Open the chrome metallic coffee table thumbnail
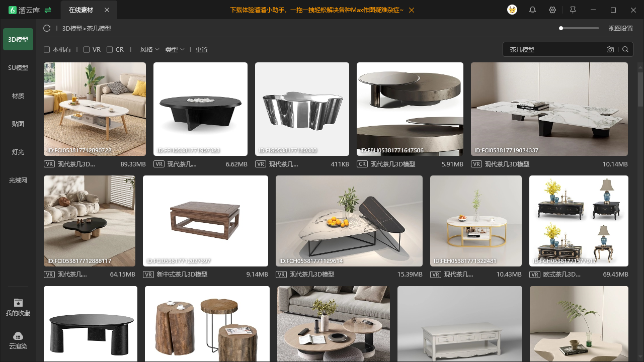644x362 pixels. pos(302,109)
